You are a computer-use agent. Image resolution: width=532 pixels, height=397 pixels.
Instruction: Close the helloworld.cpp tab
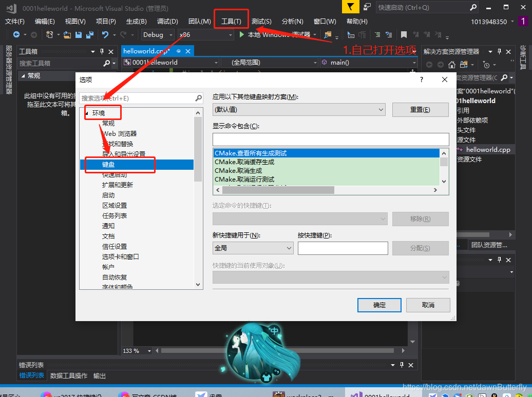(188, 51)
